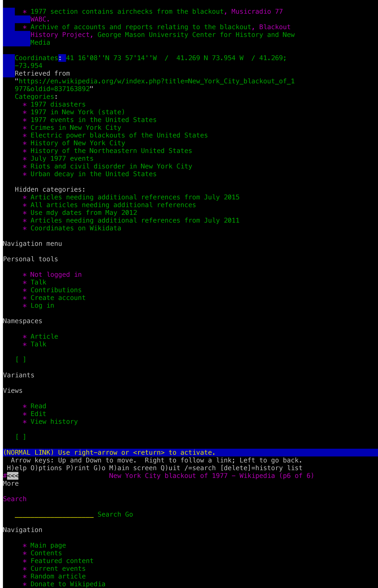
Task: Switch to Talk tab under Namespaces
Action: tap(38, 344)
